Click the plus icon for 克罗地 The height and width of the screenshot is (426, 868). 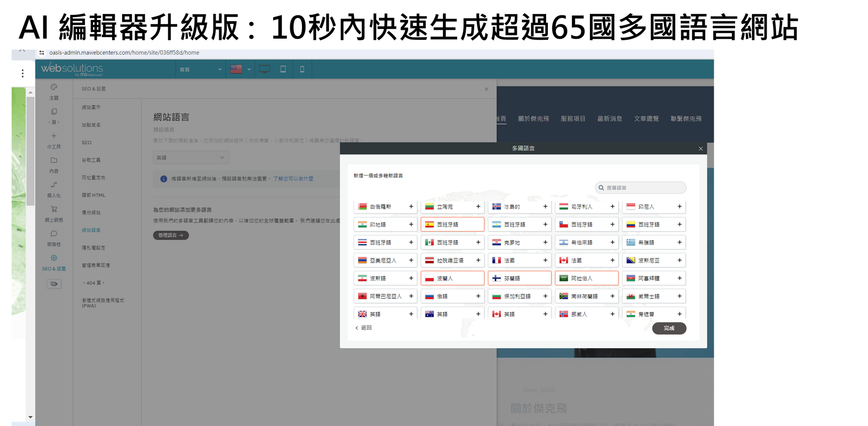click(x=545, y=242)
